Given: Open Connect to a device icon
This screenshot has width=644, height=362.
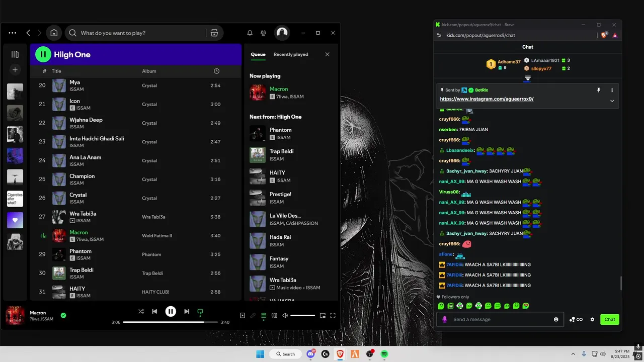Looking at the screenshot, I should click(x=274, y=316).
